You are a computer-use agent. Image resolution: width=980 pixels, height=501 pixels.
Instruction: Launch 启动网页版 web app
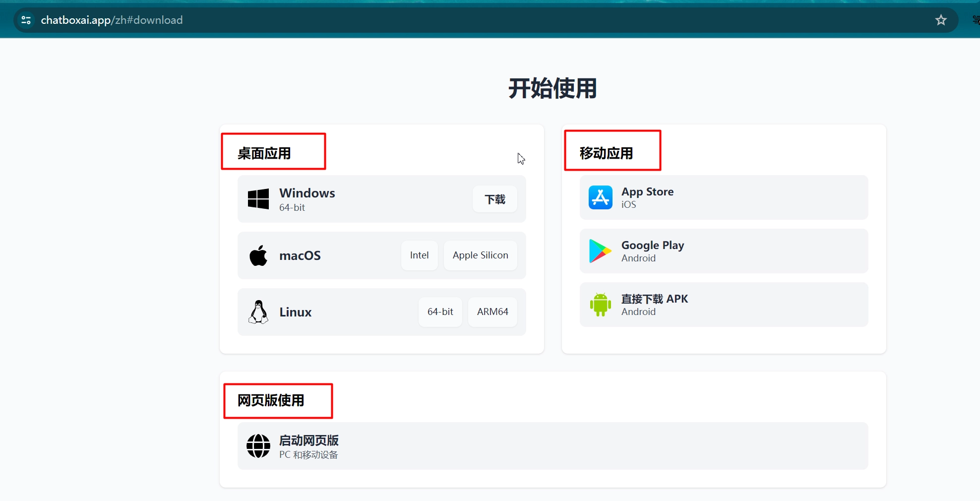pos(552,446)
